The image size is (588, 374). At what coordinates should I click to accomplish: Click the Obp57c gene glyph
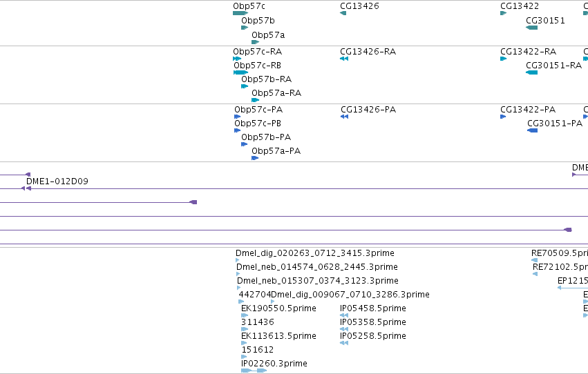240,13
